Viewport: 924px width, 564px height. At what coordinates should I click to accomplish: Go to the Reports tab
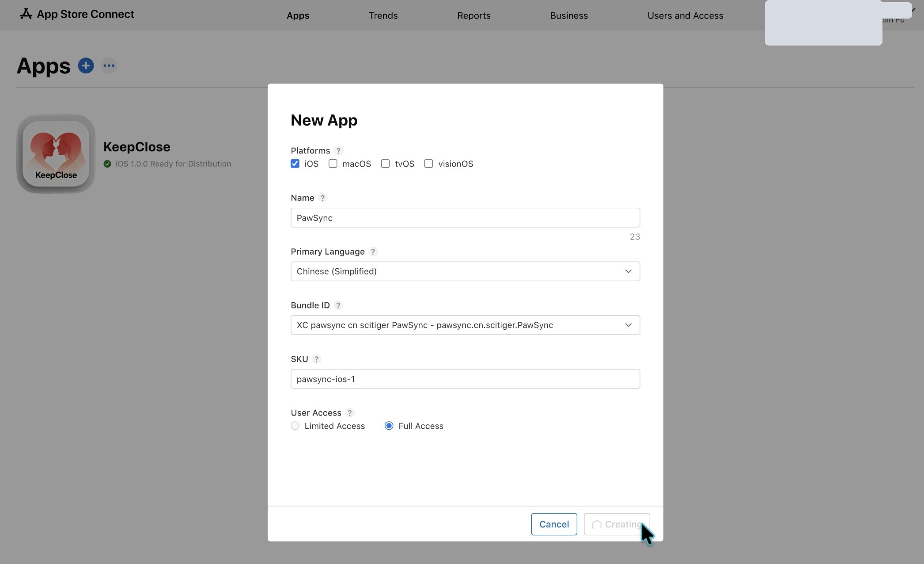(474, 15)
